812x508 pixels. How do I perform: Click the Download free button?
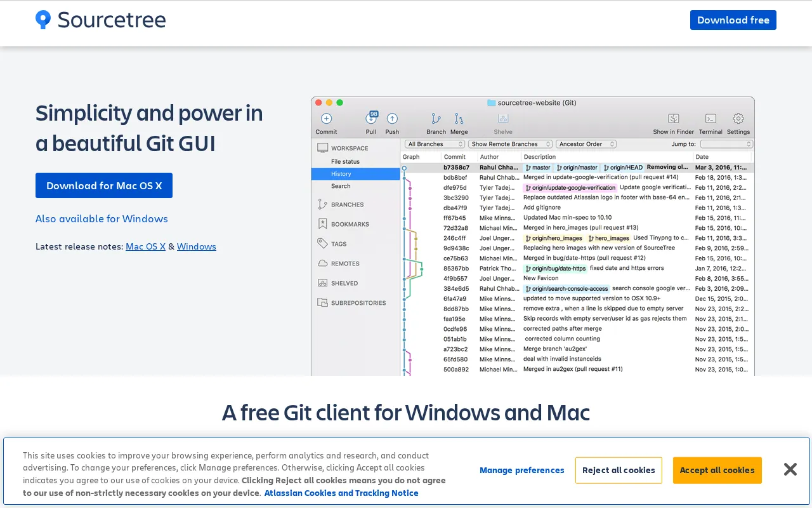point(733,20)
